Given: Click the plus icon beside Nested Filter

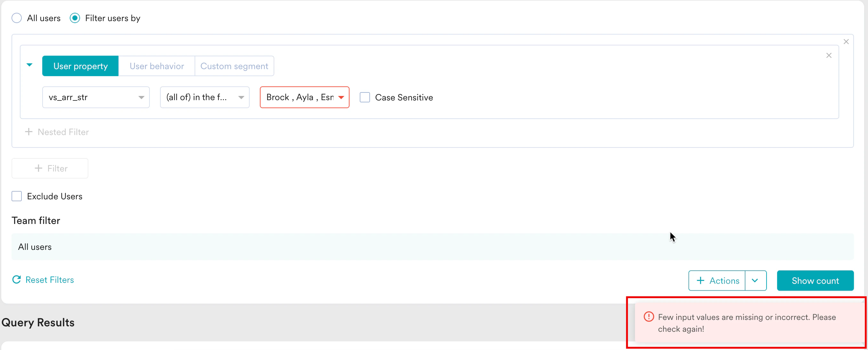Looking at the screenshot, I should pyautogui.click(x=28, y=132).
